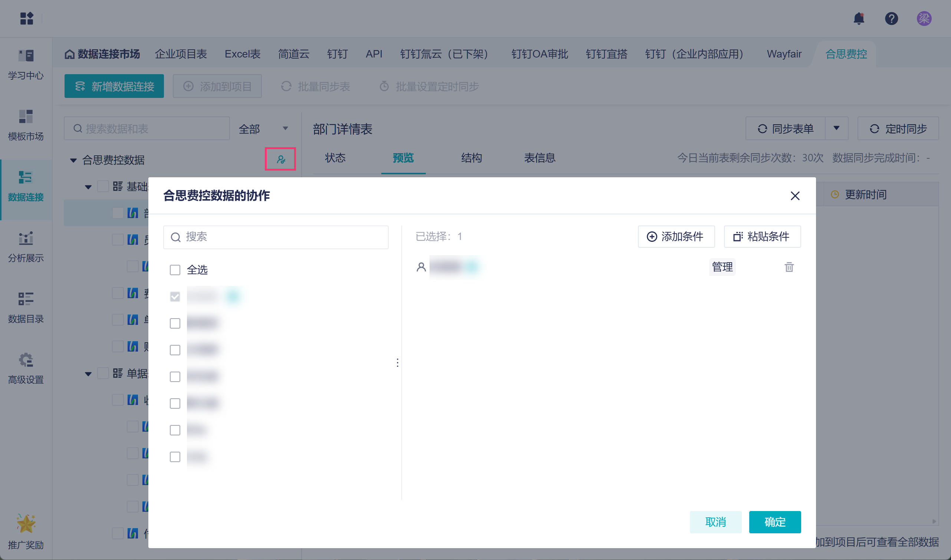Screen dimensions: 951x560
Task: Switch to the 钉钉OA审批 tab
Action: pos(539,54)
